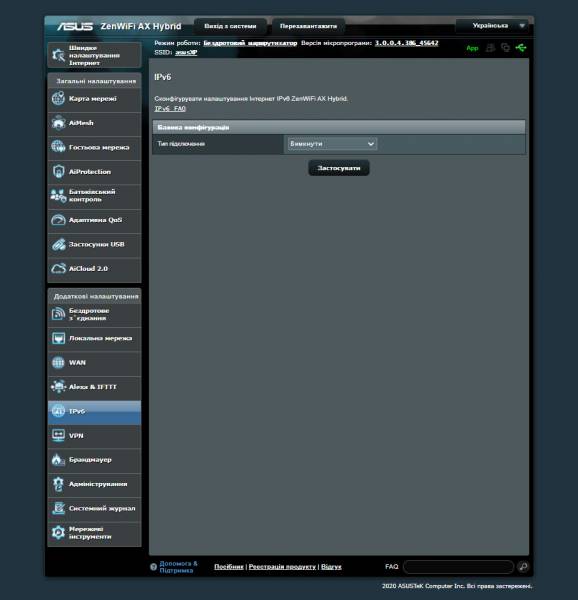Image resolution: width=578 pixels, height=600 pixels.
Task: Click the Firewall (Брандмауер) flame icon
Action: 58,460
